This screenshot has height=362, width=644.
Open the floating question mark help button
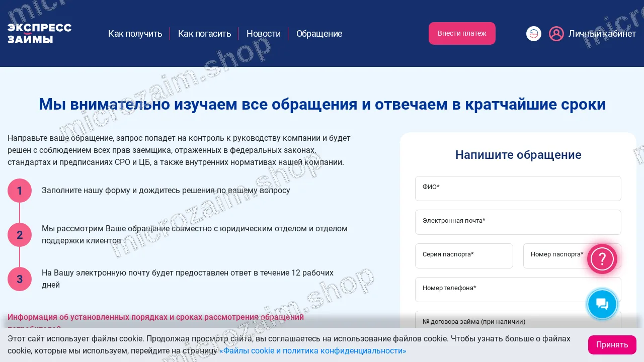[x=602, y=259]
